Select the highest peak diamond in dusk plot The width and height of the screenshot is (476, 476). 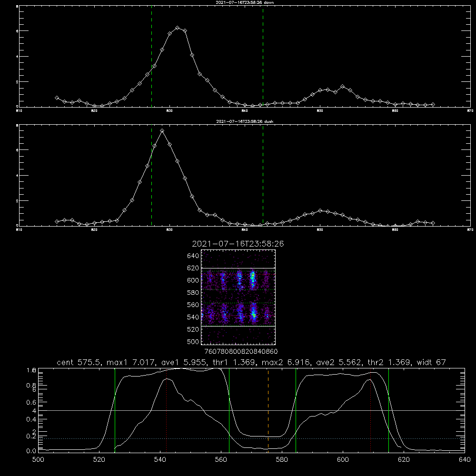point(162,131)
